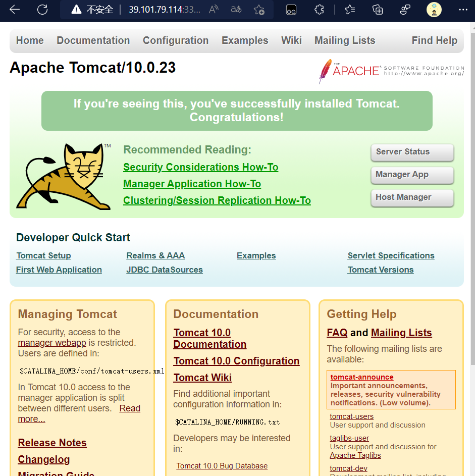
Task: Reload the page with refresh icon
Action: [x=43, y=10]
